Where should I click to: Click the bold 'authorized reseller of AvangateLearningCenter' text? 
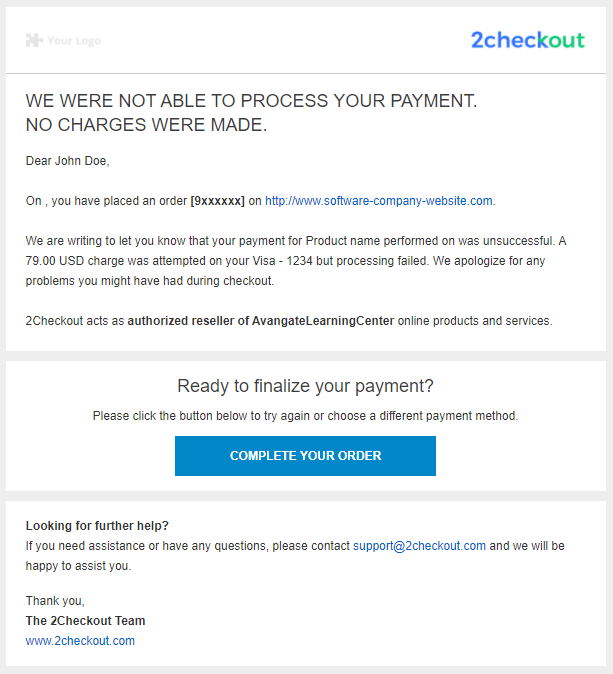pos(261,321)
